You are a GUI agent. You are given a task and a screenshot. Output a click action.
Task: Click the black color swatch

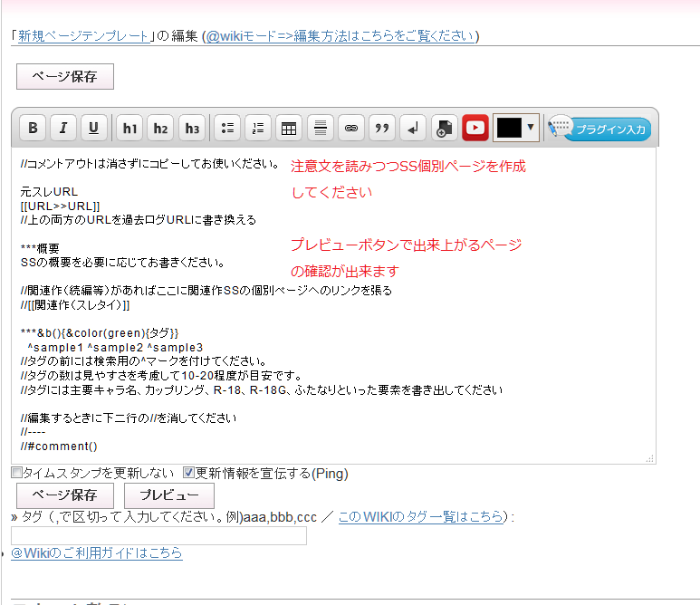[509, 128]
